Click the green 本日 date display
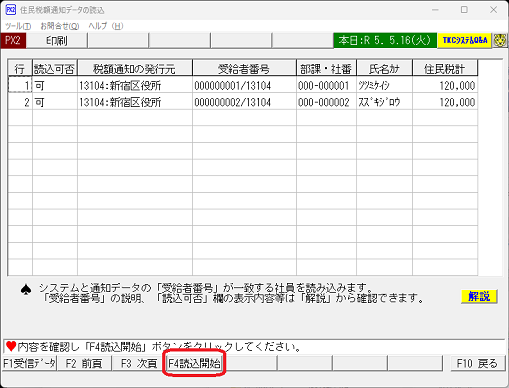Viewport: 509px width, 388px height. tap(385, 41)
